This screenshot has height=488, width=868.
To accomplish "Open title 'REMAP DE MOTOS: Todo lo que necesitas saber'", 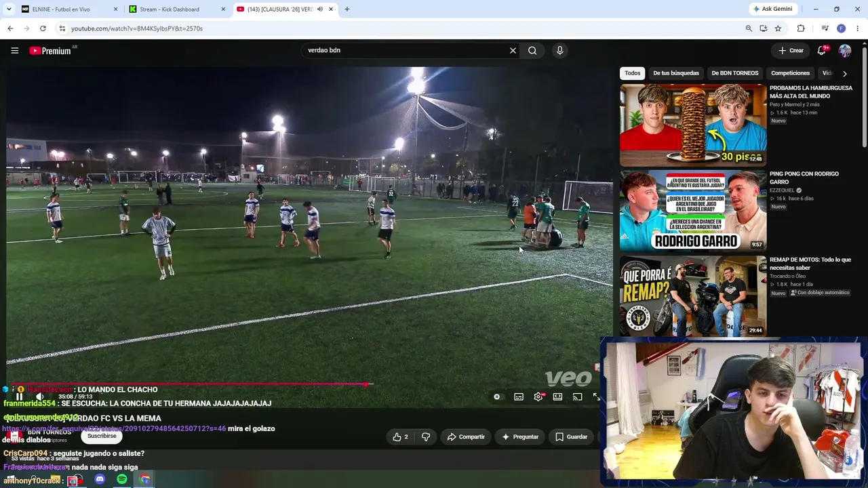I will coord(810,264).
